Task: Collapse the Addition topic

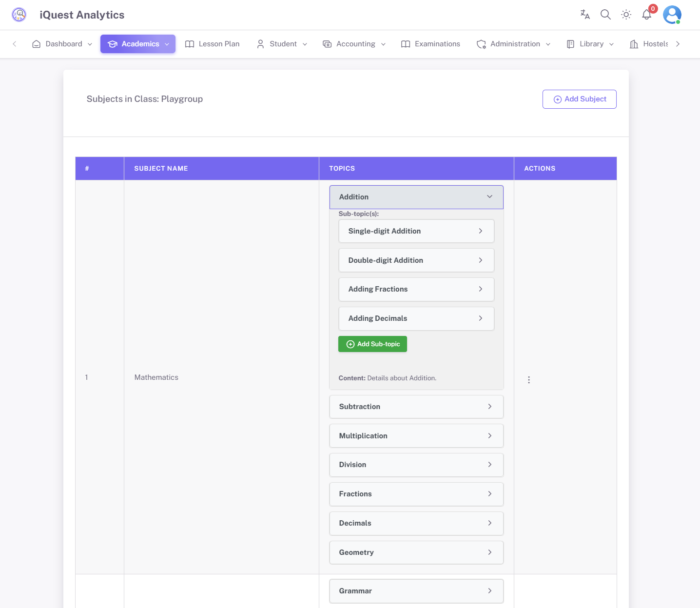Action: coord(416,197)
